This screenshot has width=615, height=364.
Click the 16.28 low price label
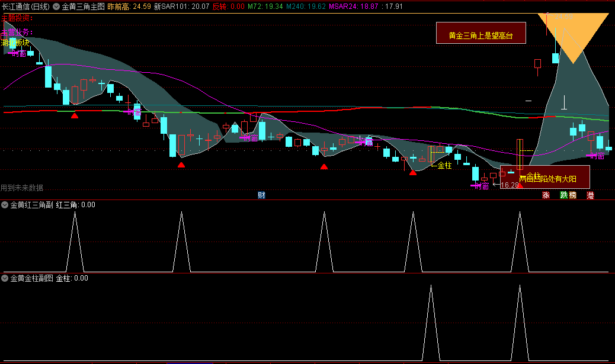[510, 185]
